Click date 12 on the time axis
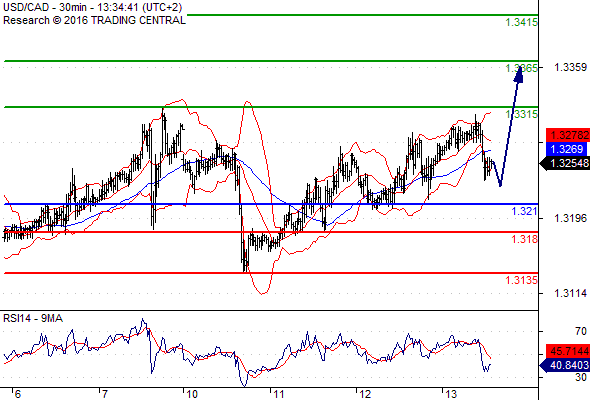 [x=365, y=394]
